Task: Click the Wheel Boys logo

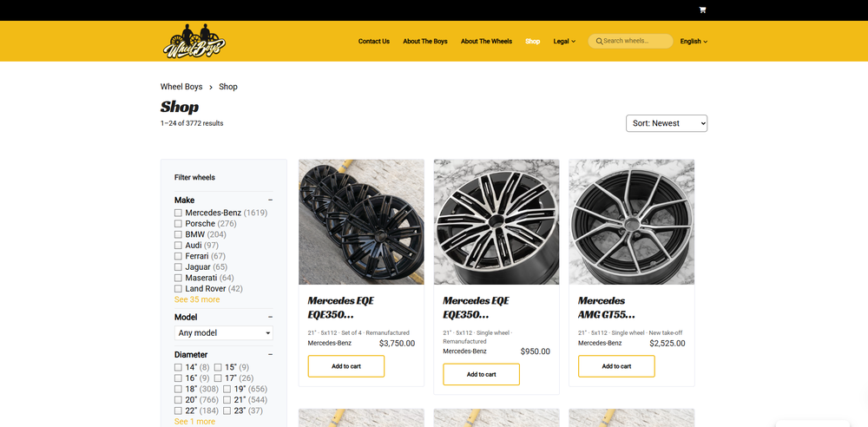Action: (194, 41)
